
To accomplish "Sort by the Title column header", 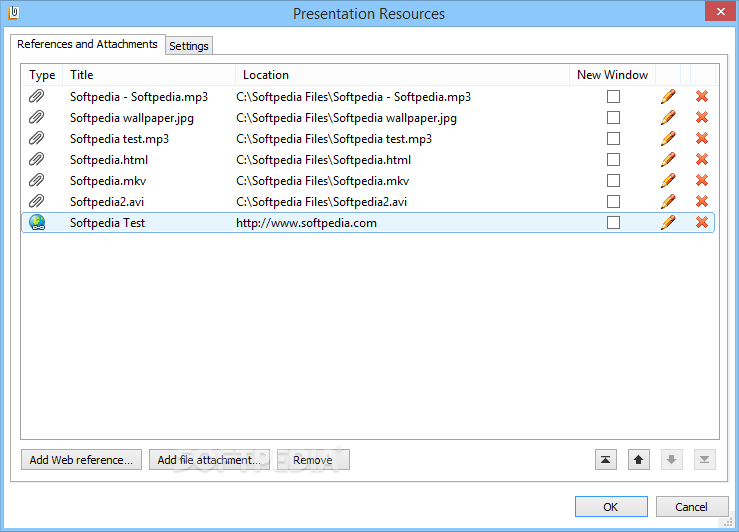I will pos(149,75).
